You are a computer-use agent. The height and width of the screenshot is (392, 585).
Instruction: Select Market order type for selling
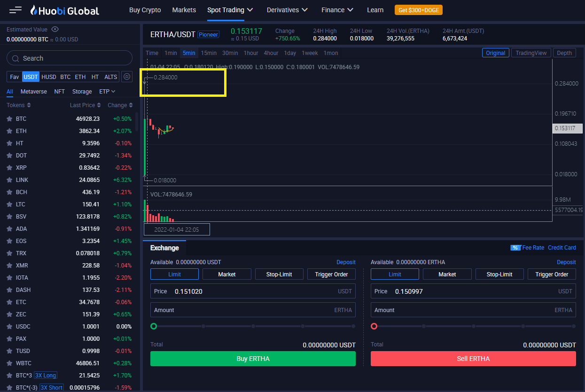[447, 274]
